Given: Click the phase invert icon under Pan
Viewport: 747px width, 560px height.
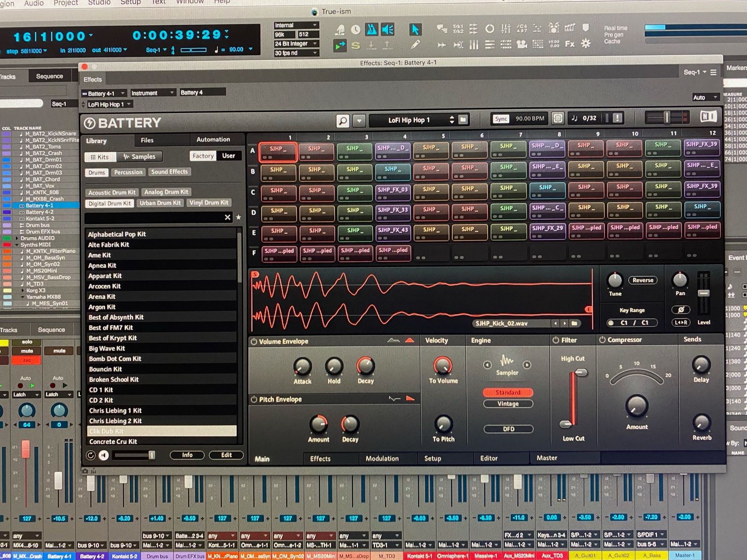Looking at the screenshot, I should tap(680, 310).
